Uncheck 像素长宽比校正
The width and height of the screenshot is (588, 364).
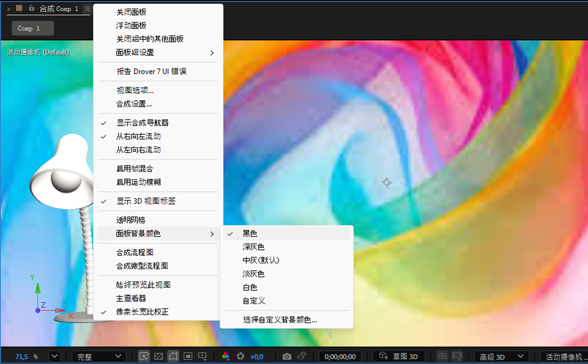[x=142, y=312]
